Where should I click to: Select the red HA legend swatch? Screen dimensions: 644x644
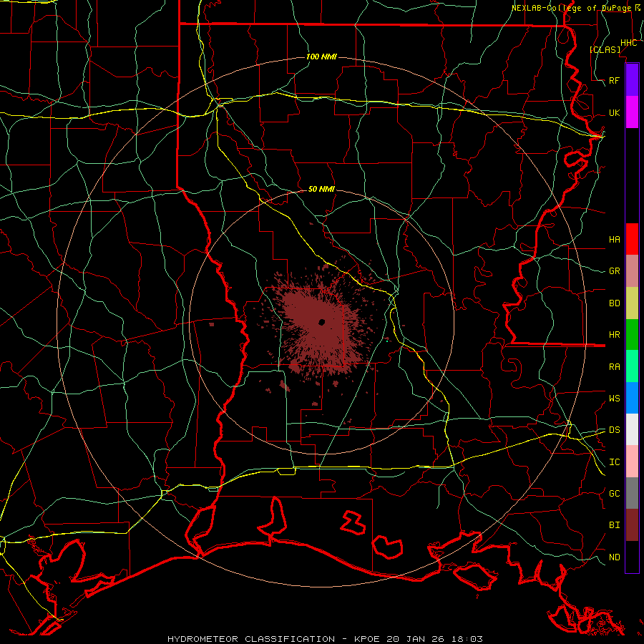point(632,239)
